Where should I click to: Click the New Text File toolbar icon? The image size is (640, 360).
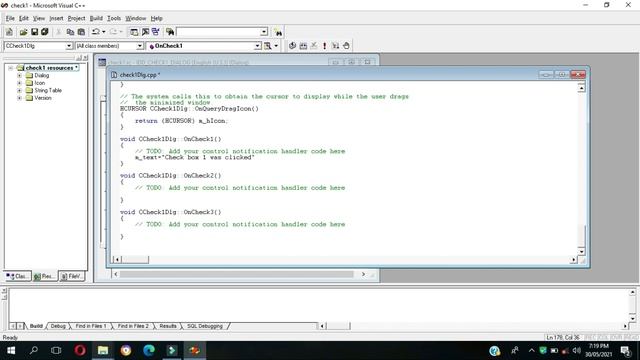point(9,32)
